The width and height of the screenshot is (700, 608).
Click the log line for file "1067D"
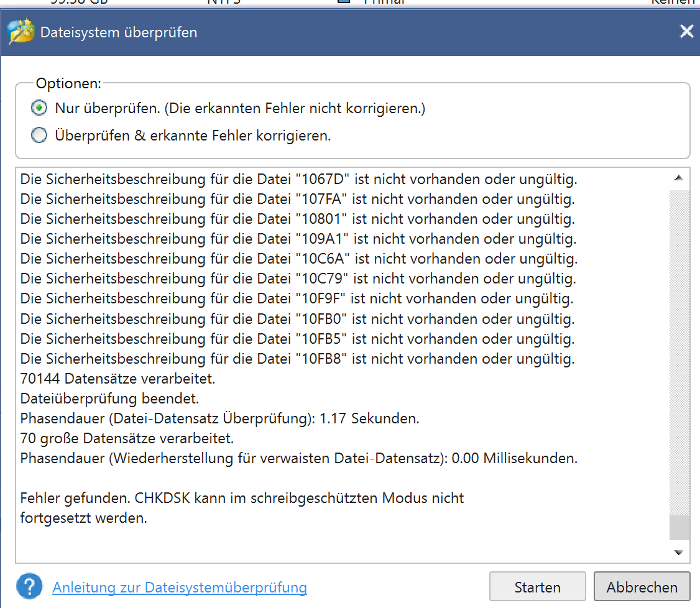(x=299, y=180)
